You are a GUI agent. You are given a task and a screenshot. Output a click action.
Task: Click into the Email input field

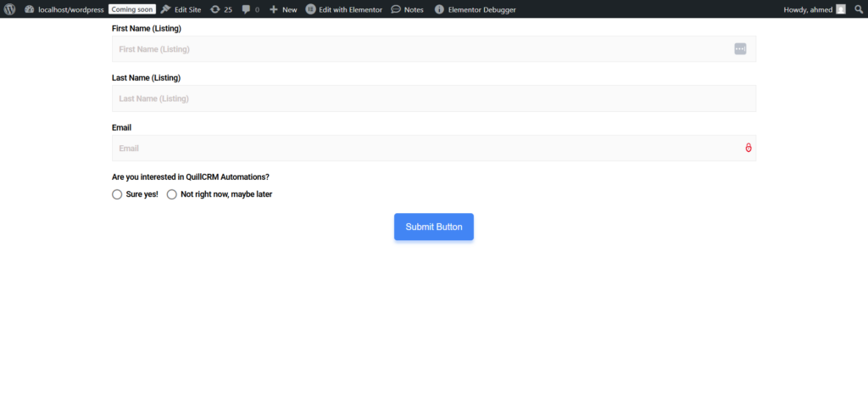coord(424,149)
